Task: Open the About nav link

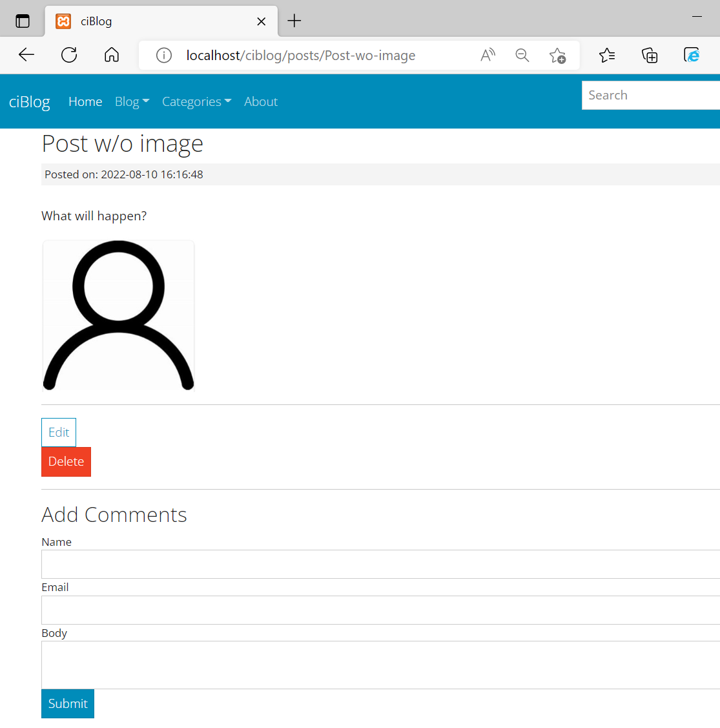Action: pos(261,101)
